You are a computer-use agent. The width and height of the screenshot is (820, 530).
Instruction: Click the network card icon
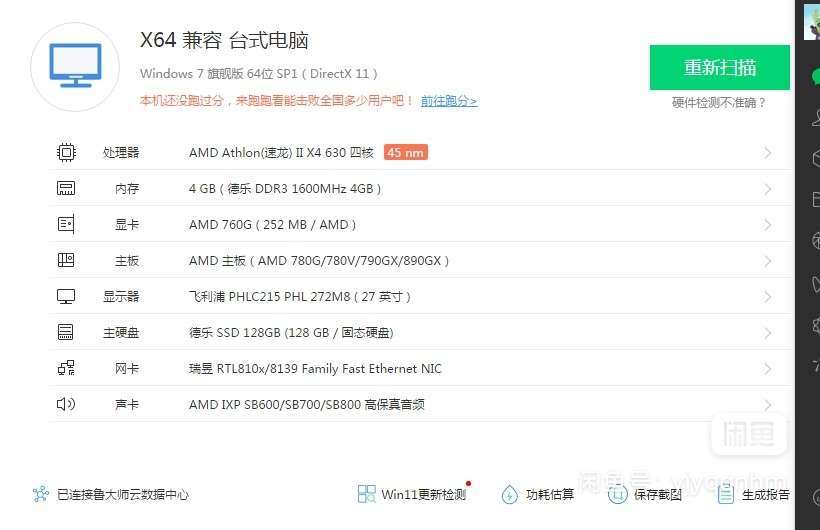pos(66,368)
